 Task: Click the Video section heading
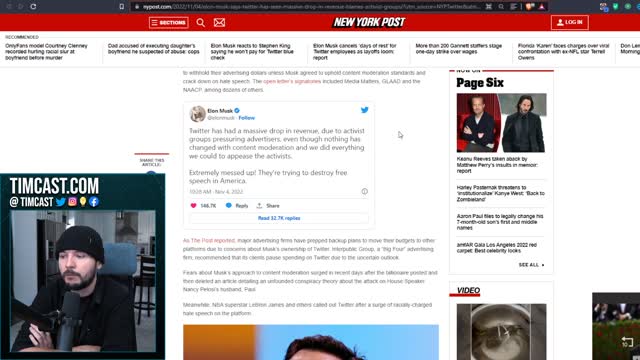[x=468, y=290]
